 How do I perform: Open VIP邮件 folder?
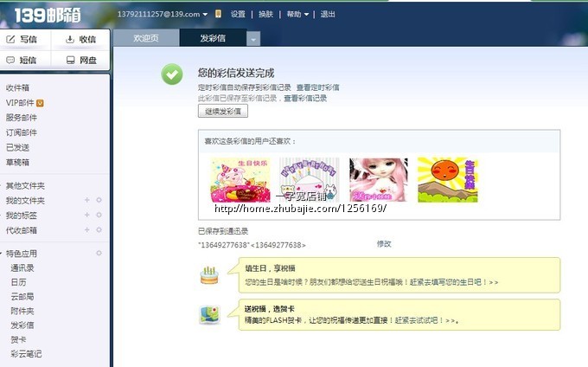tap(20, 103)
